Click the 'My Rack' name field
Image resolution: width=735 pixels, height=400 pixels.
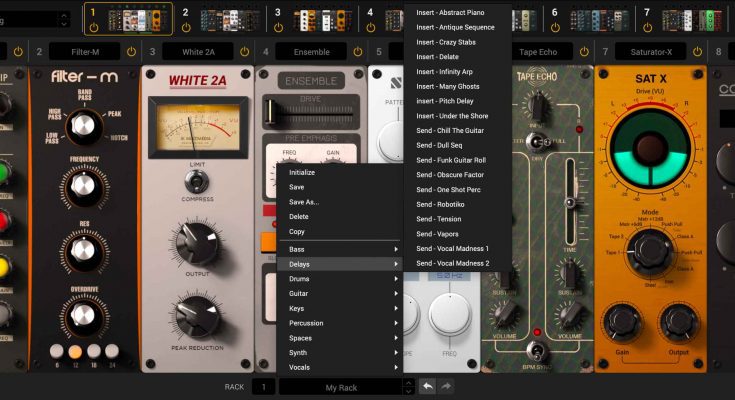(x=341, y=387)
